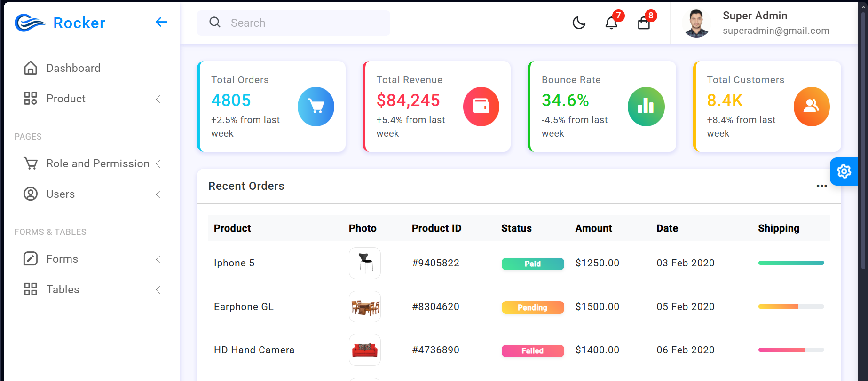The width and height of the screenshot is (868, 381).
Task: Expand the Users submenu chevron
Action: click(x=158, y=194)
